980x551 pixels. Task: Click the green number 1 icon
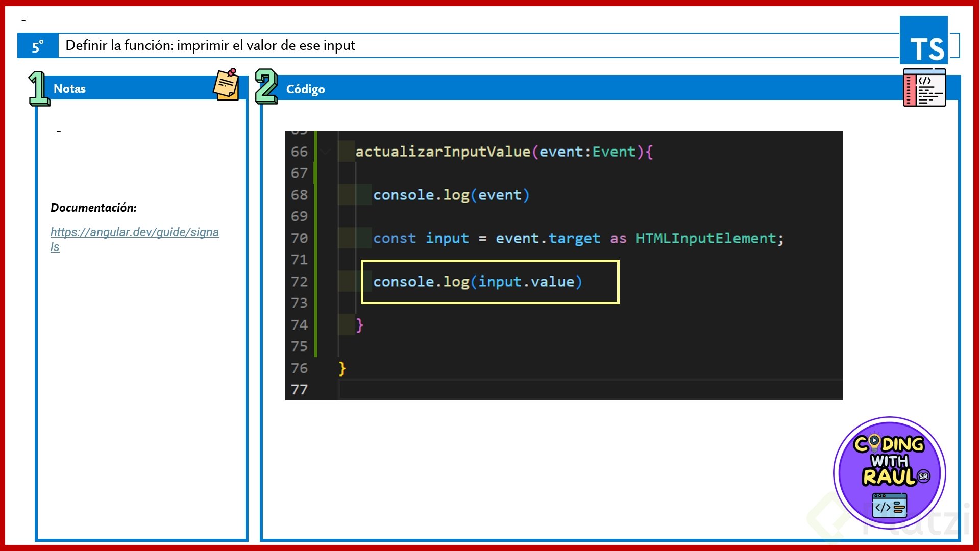click(39, 88)
